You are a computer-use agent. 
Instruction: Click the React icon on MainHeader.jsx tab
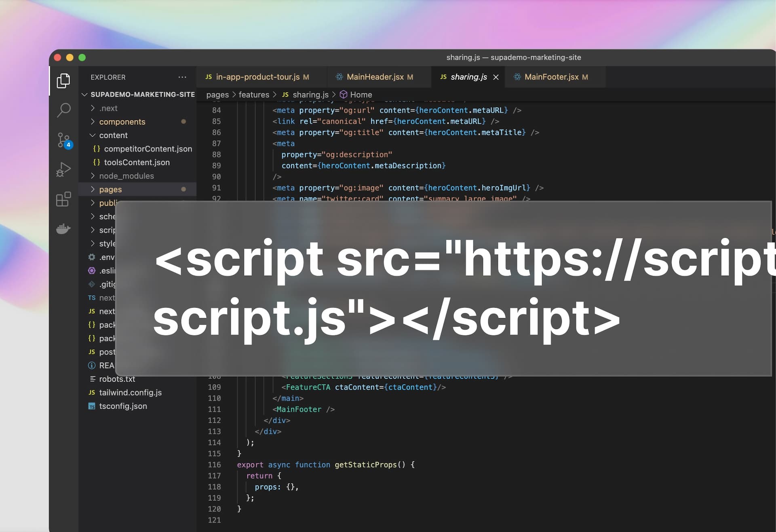click(339, 77)
